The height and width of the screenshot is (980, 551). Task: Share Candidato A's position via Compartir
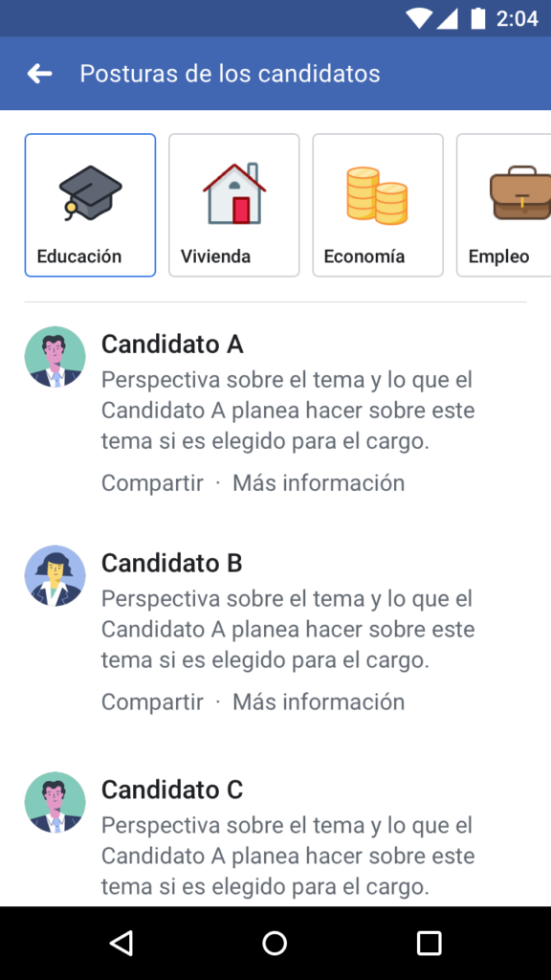click(x=152, y=483)
